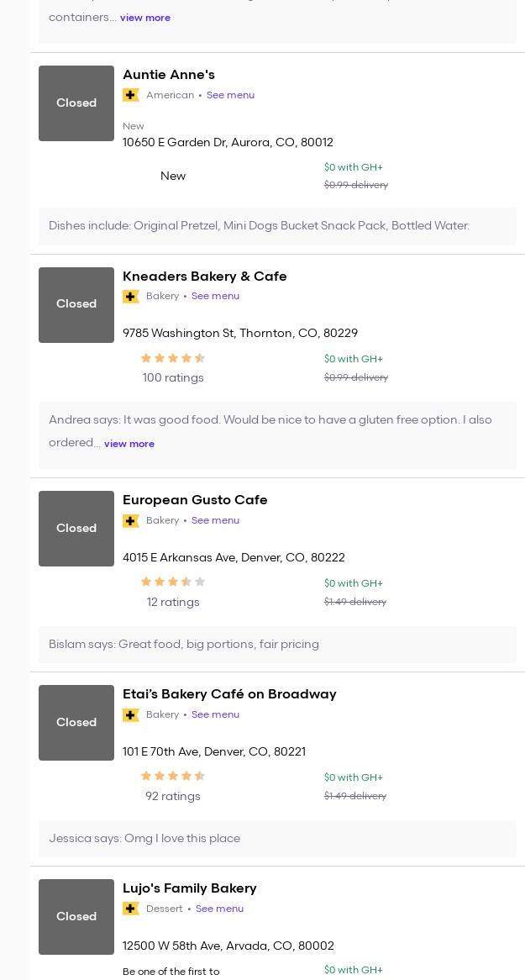Expand the top truncated review via view more

145,18
